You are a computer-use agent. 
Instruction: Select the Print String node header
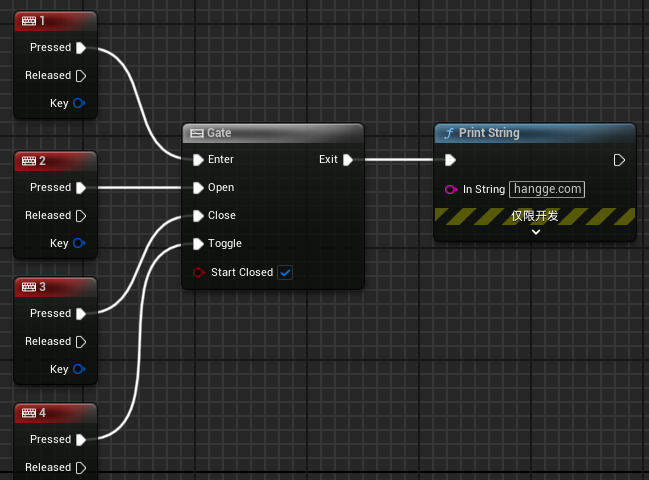pyautogui.click(x=535, y=133)
